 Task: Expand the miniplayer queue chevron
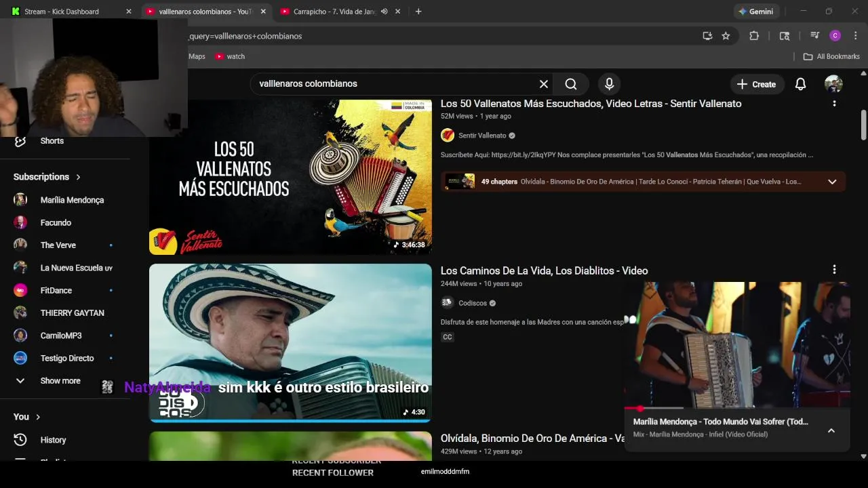coord(831,430)
